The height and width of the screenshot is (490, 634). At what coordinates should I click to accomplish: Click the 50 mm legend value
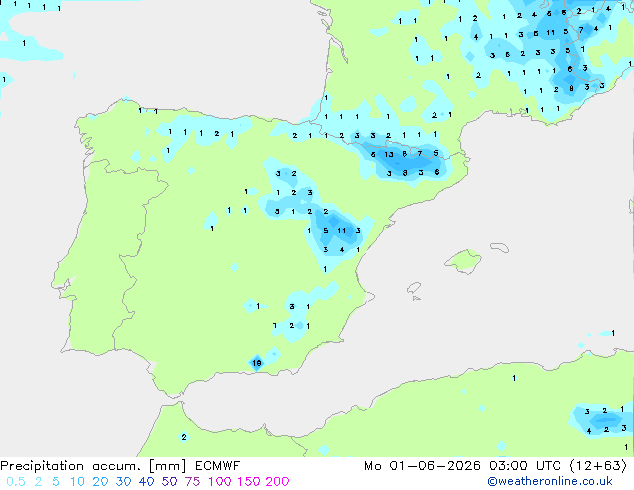[169, 482]
